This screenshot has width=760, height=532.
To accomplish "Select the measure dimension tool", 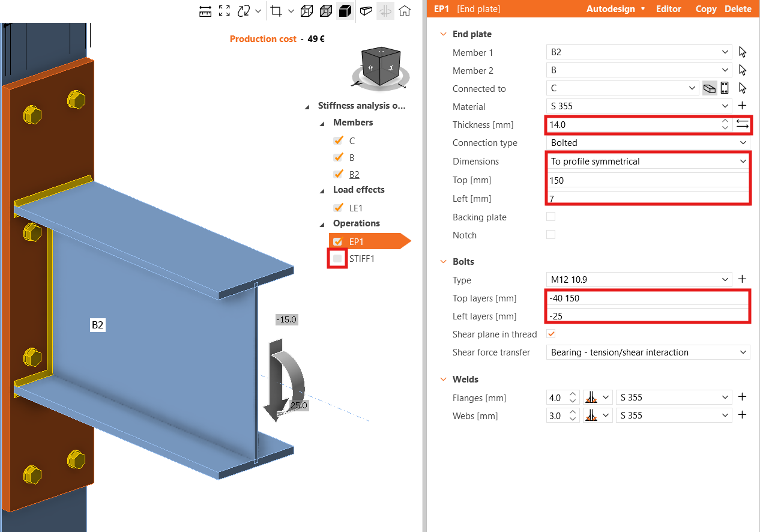I will [x=205, y=11].
